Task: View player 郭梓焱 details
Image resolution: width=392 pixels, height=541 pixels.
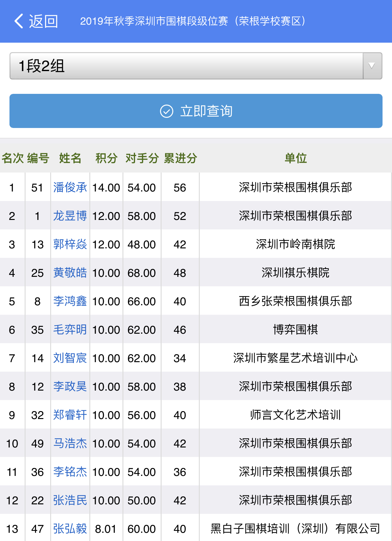Action: (x=70, y=244)
